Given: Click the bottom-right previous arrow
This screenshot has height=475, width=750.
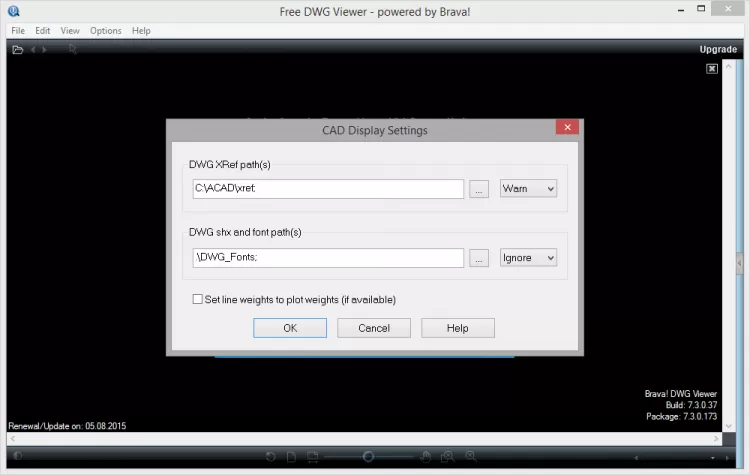Looking at the screenshot, I should click(636, 458).
